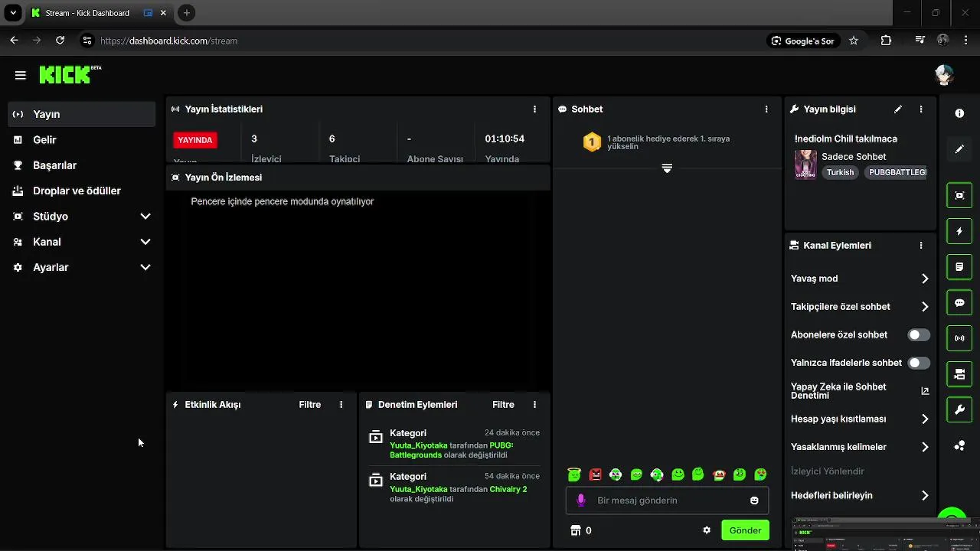980x551 pixels.
Task: Open Yayın bilgisi three-dot options menu
Action: (x=921, y=109)
